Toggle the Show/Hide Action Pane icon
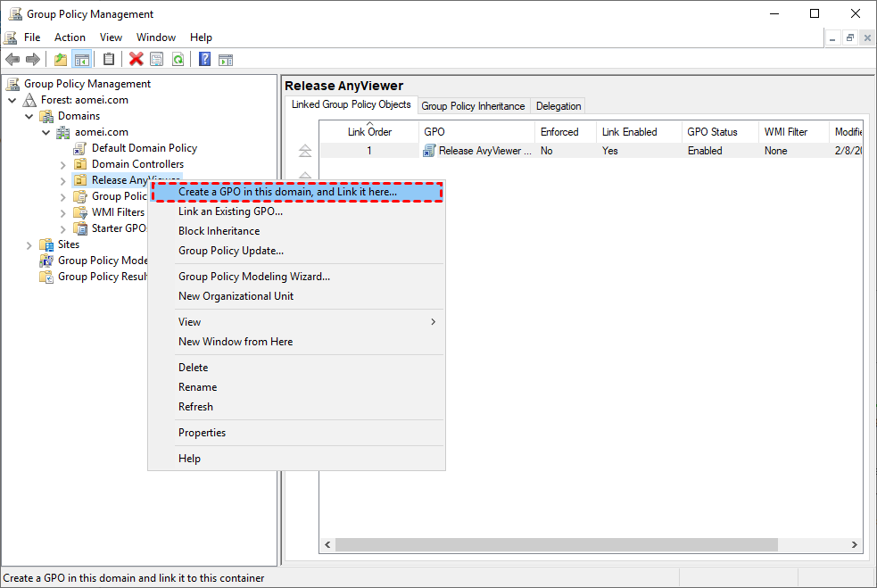 click(226, 60)
